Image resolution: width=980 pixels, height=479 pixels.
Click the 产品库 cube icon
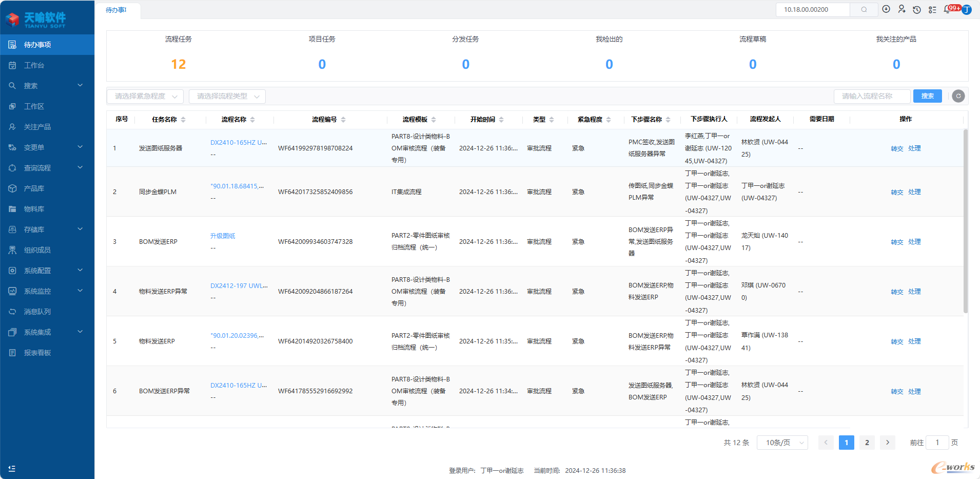pos(12,188)
